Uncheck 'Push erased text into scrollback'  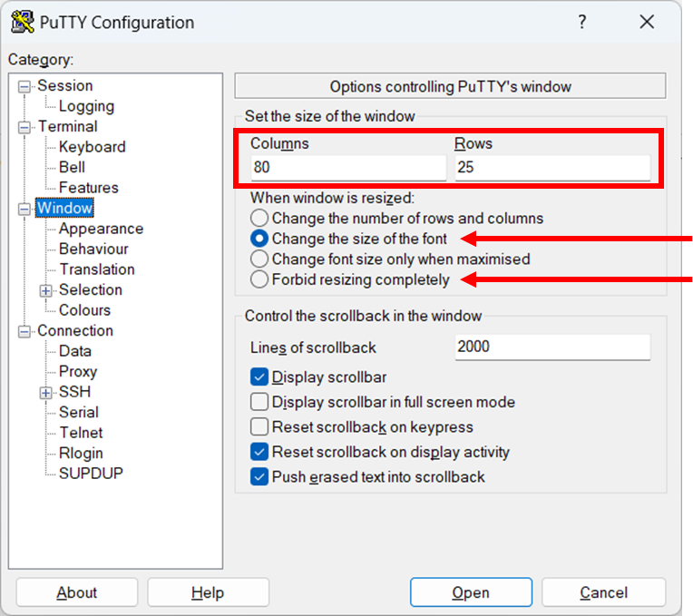tap(259, 477)
